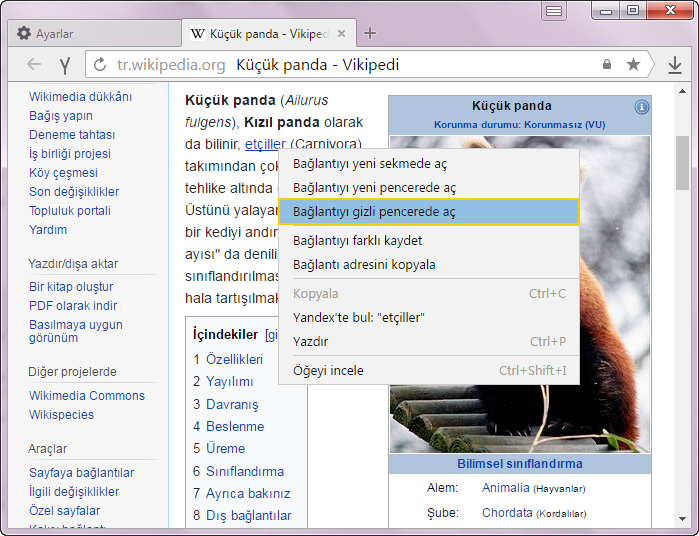
Task: Jump to contents item 8 Dış bağlantılar
Action: point(248,516)
